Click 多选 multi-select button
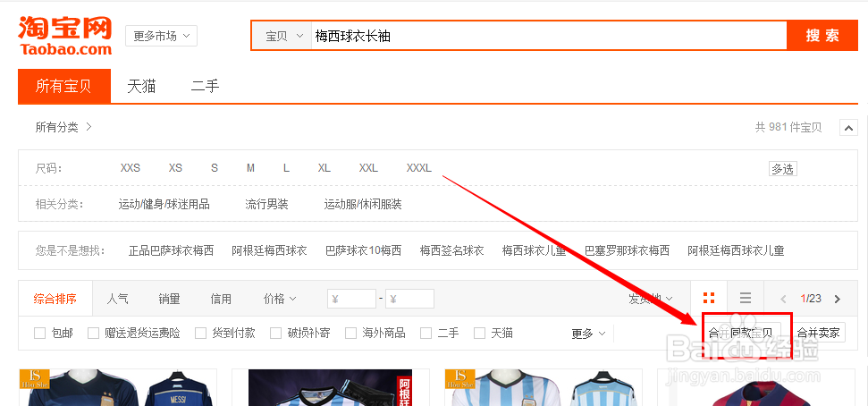This screenshot has width=868, height=406. pos(783,169)
